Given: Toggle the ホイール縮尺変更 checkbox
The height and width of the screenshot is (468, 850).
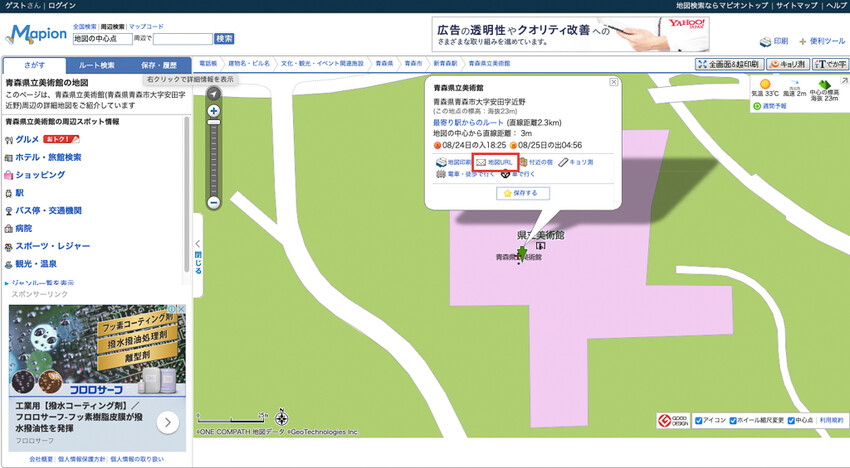Looking at the screenshot, I should [x=733, y=421].
